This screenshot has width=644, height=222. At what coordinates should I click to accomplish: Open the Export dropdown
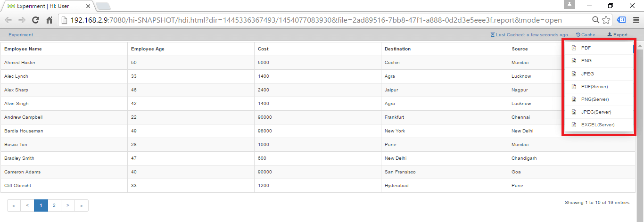617,35
